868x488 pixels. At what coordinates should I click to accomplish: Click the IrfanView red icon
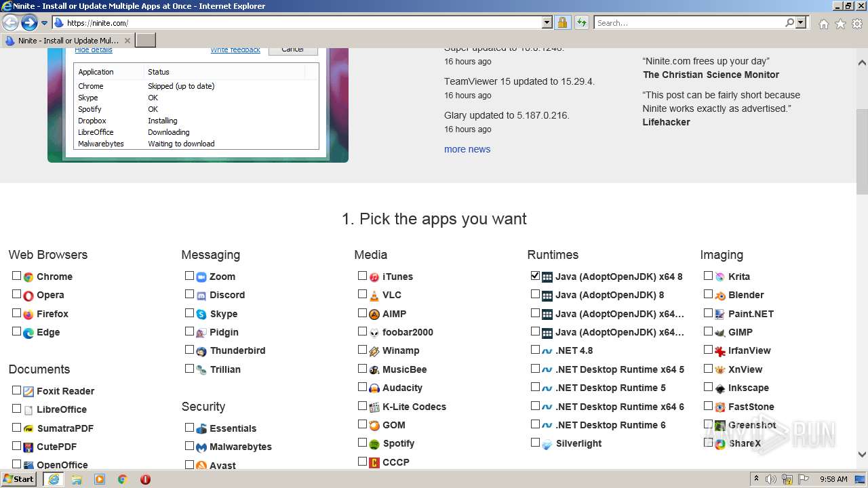coord(720,351)
